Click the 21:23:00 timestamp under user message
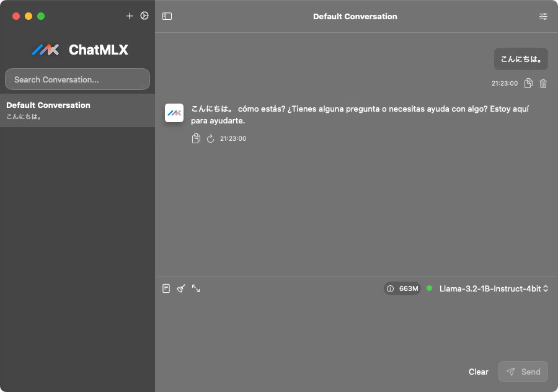Screen dimensions: 558x392 [x=505, y=83]
